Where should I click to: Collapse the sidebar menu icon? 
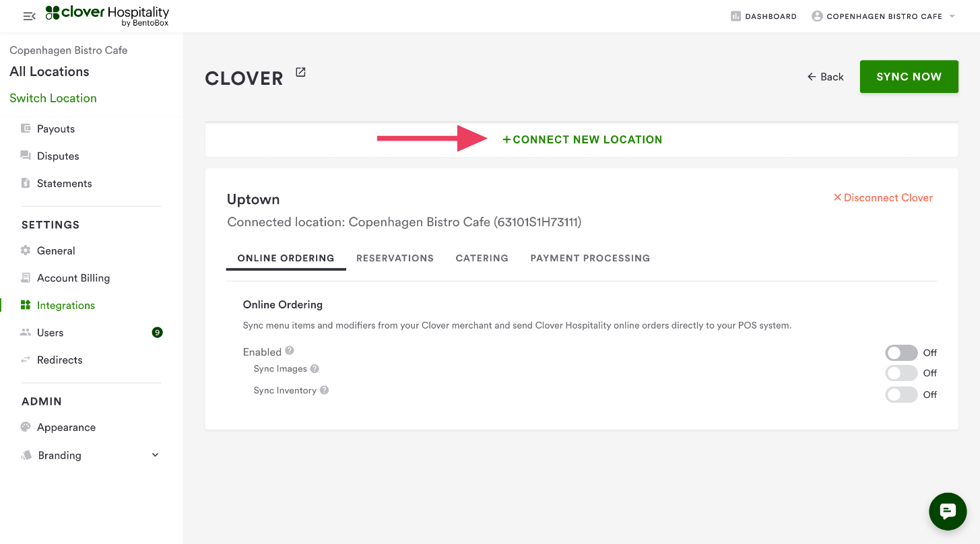tap(29, 16)
